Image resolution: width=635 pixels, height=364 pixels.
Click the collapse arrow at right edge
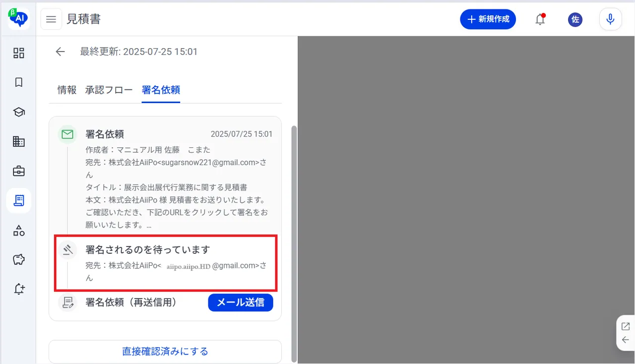tap(626, 340)
